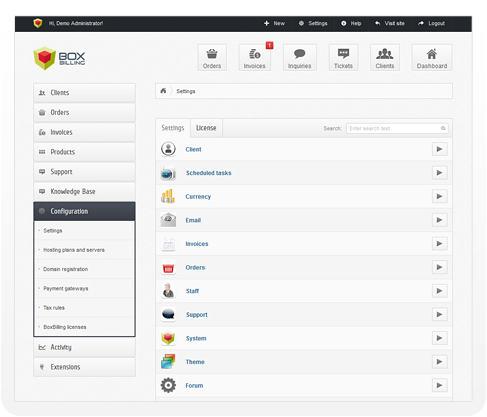This screenshot has height=417, width=487.
Task: Click the Currency bar chart icon
Action: pos(168,196)
